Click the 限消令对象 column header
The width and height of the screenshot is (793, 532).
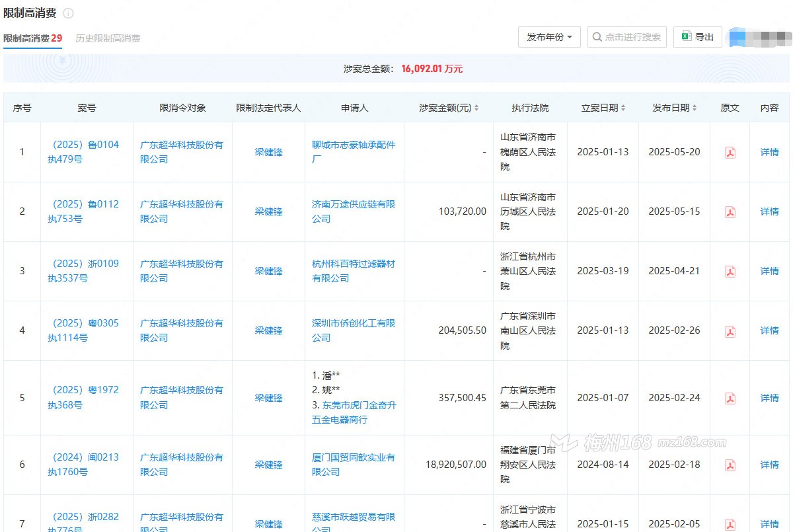182,108
